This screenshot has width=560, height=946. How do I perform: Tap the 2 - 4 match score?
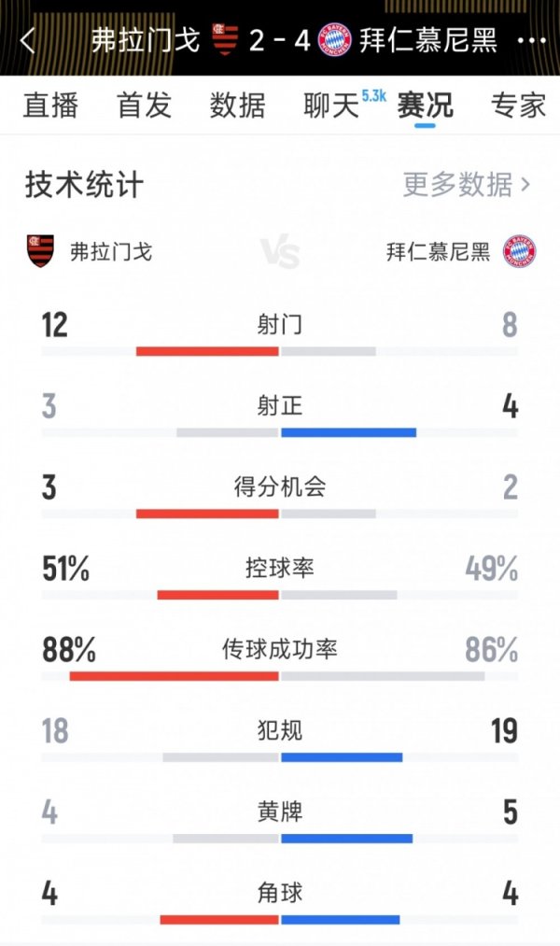[280, 41]
